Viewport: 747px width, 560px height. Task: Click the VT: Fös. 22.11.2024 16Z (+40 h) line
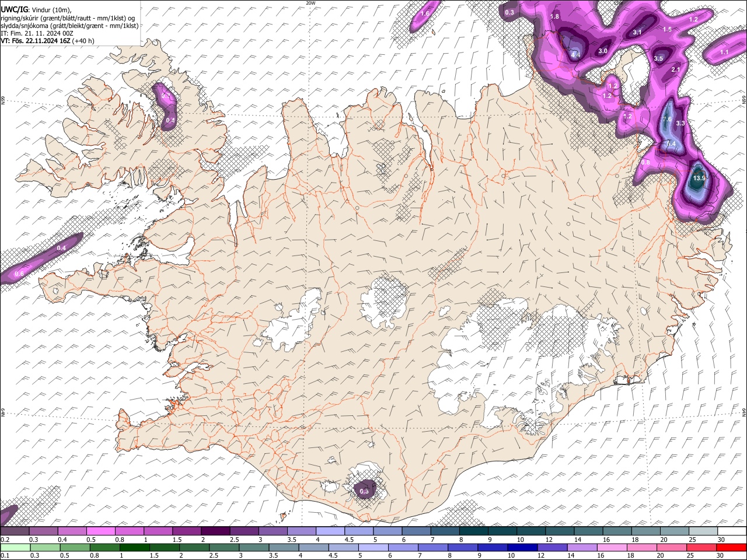click(48, 41)
